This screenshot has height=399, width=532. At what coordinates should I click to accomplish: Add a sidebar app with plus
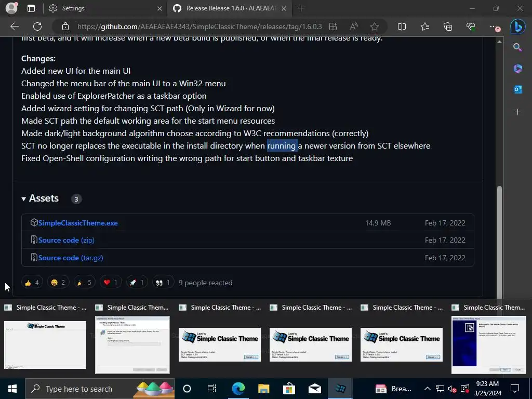517,112
